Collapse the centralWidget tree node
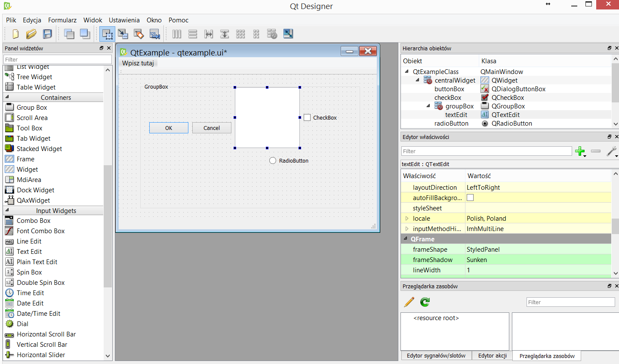This screenshot has width=619, height=364. [x=417, y=80]
